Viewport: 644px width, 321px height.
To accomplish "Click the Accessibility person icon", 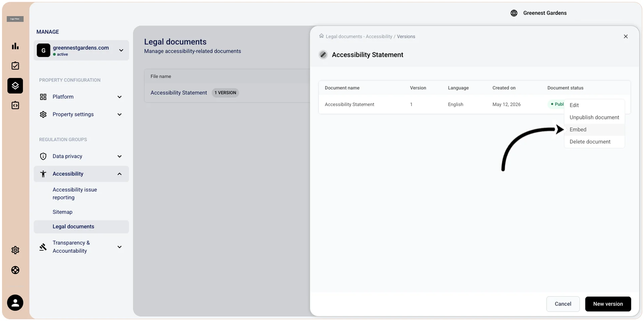I will [x=43, y=174].
